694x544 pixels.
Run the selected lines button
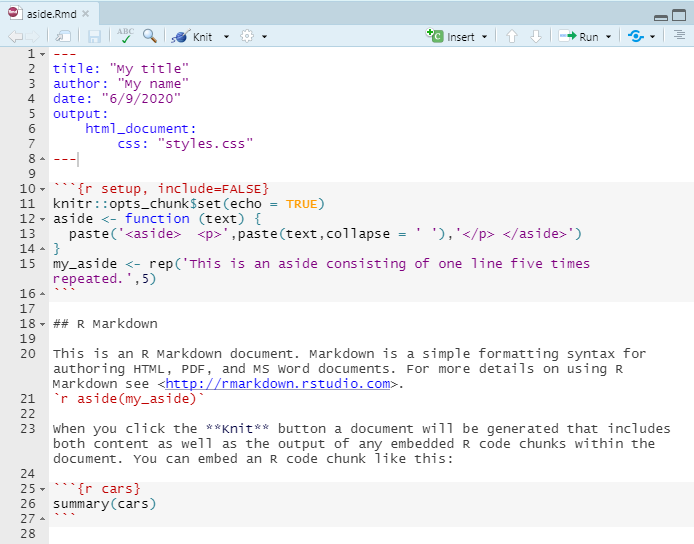tap(578, 36)
